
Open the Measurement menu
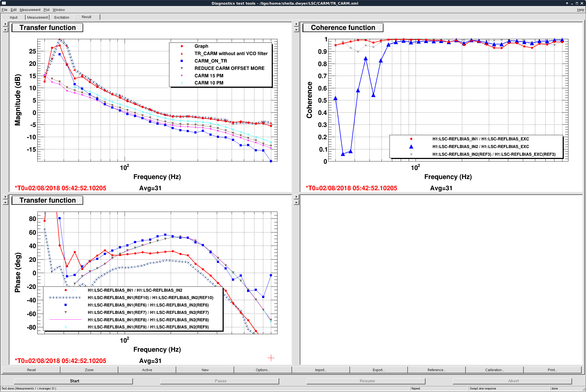pyautogui.click(x=30, y=10)
